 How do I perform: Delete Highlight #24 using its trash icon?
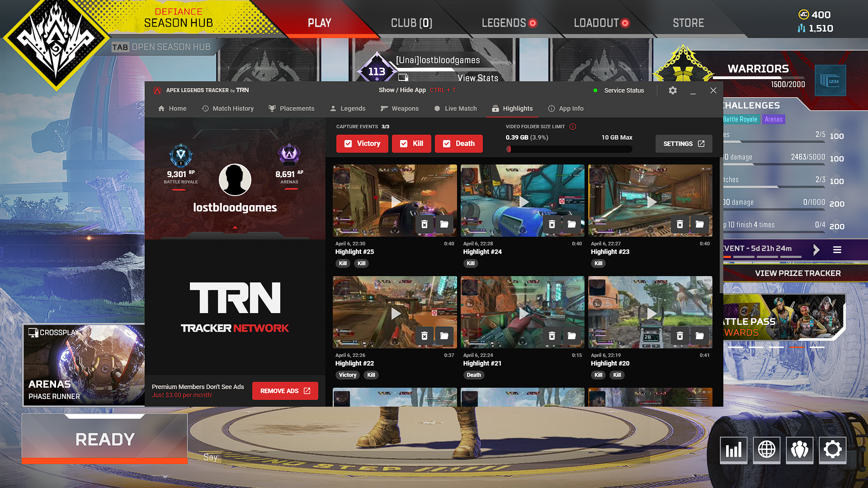coord(552,224)
